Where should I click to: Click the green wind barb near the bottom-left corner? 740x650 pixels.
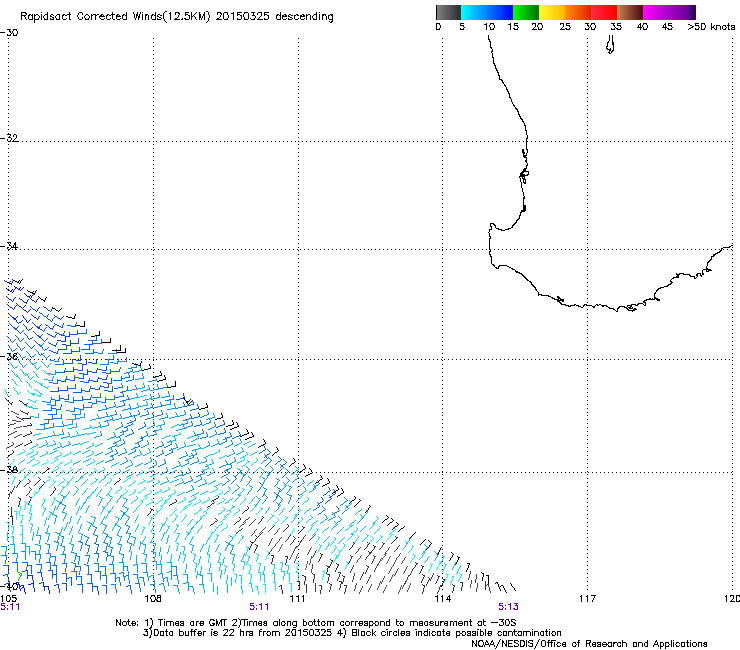(19, 576)
